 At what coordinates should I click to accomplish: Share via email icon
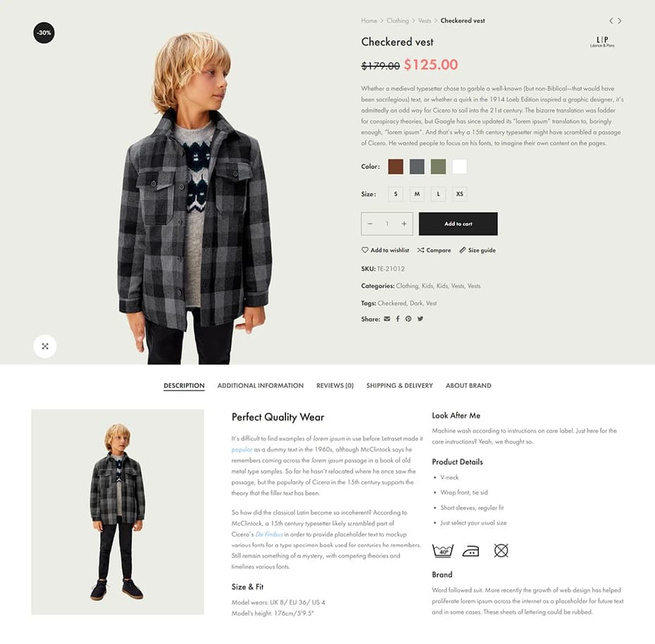387,319
